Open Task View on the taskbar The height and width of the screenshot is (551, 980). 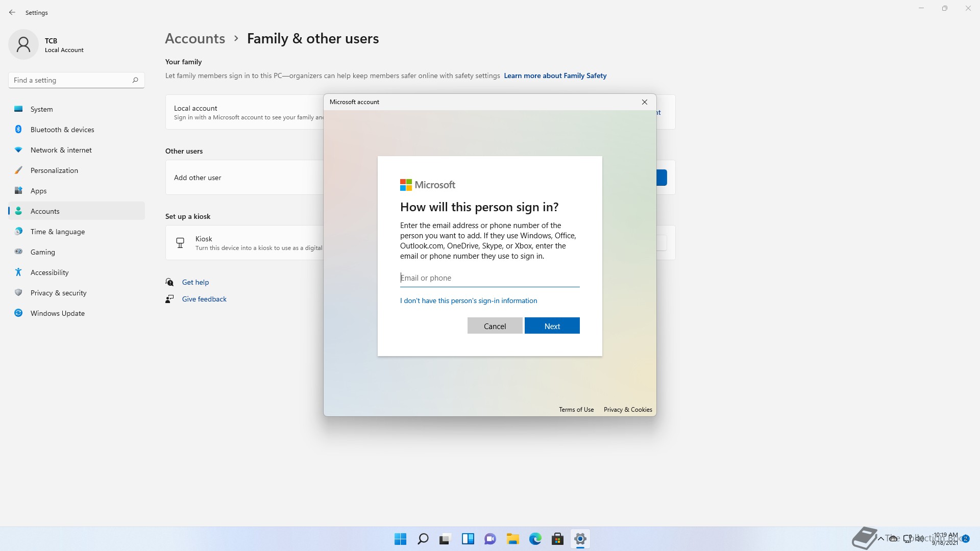(445, 539)
